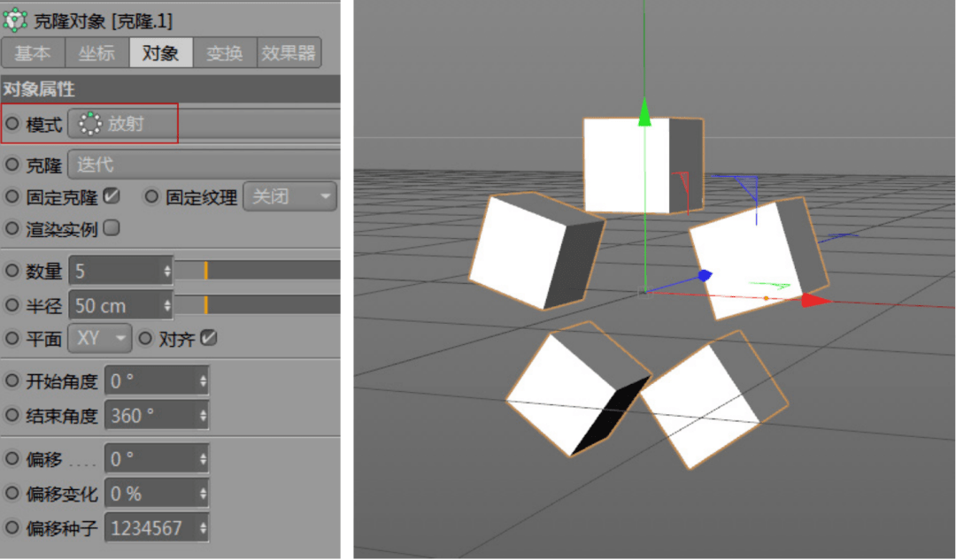Click the 开始角度 stepper arrows
The height and width of the screenshot is (560, 956).
203,381
